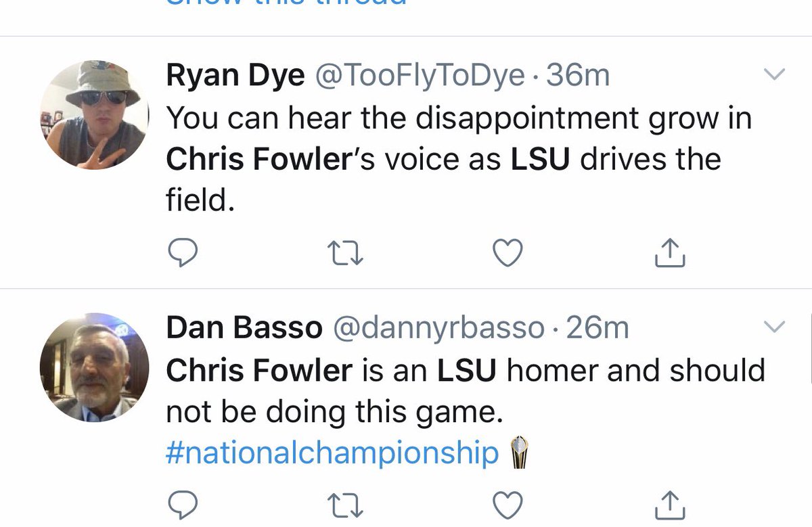Expand the options chevron on Ryan Dye's tweet

tap(774, 74)
